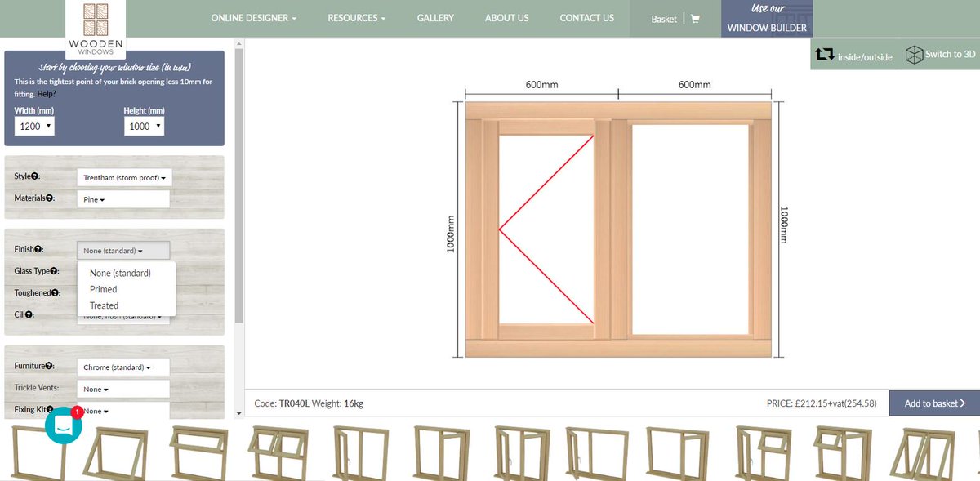Open the Furniture help question-mark icon
The height and width of the screenshot is (481, 980).
(49, 367)
